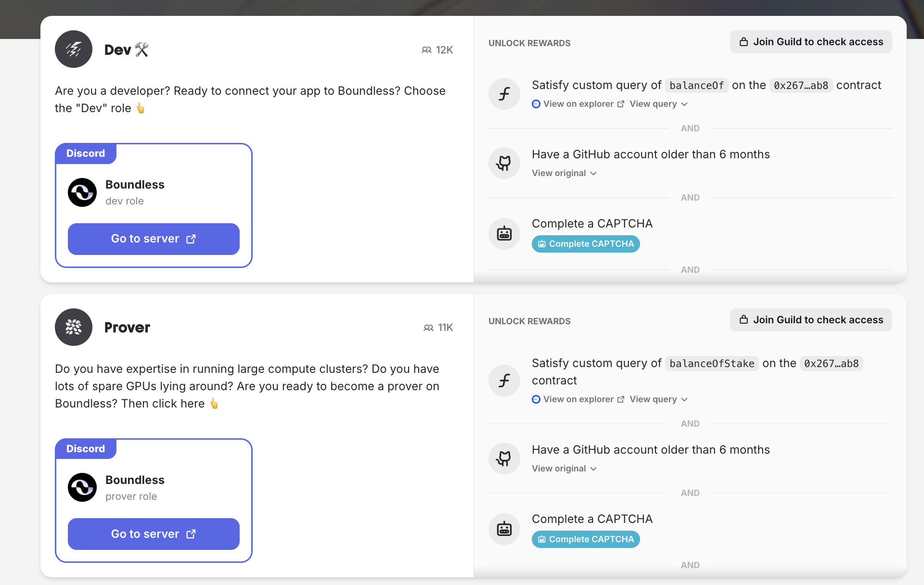Click the Prover role avatar icon
Screen dimensions: 924x585
coord(74,327)
